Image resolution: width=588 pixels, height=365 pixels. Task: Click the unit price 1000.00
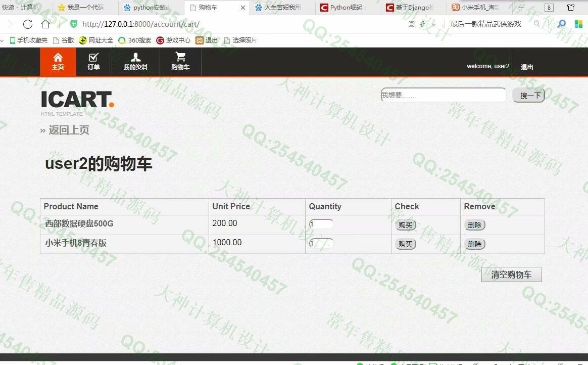pyautogui.click(x=227, y=242)
